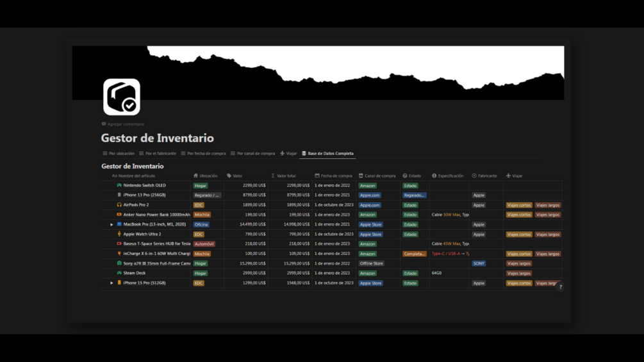Open the Por ubicación view tab

coord(119,154)
